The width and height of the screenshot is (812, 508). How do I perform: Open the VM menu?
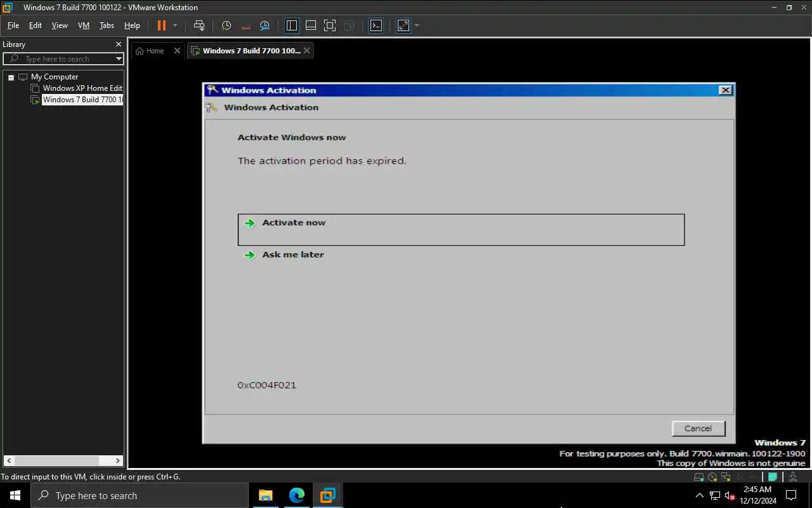[x=84, y=25]
